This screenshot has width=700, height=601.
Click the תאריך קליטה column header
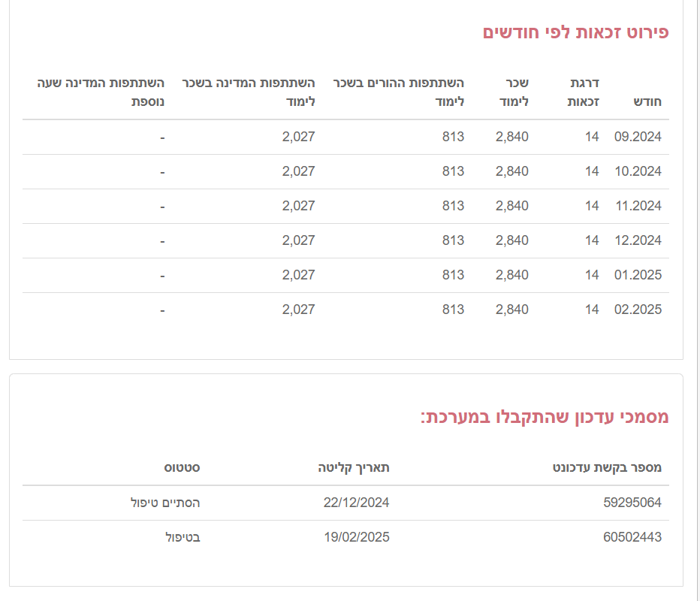click(354, 467)
